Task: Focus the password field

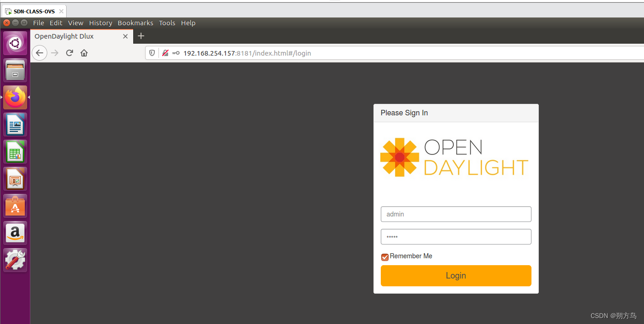Action: 456,237
